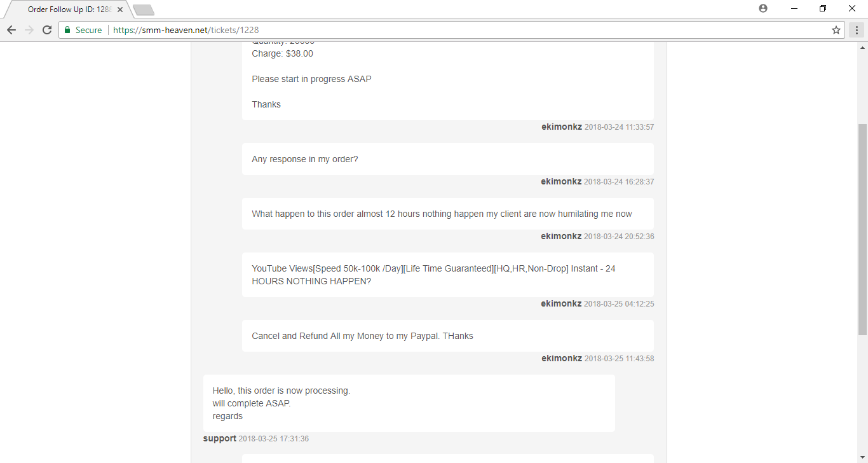Close the Order Follow Up tab
Screen dimensions: 868x463
point(120,10)
